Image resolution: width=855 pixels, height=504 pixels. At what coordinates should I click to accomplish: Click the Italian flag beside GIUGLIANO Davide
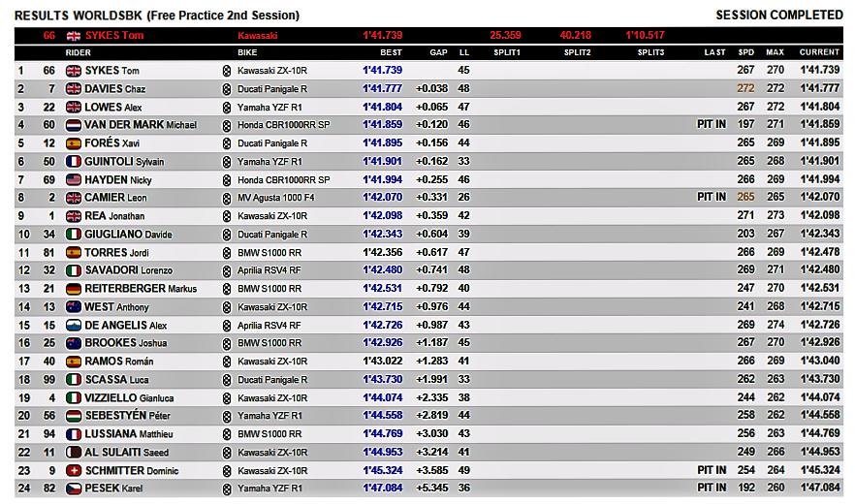click(x=73, y=235)
